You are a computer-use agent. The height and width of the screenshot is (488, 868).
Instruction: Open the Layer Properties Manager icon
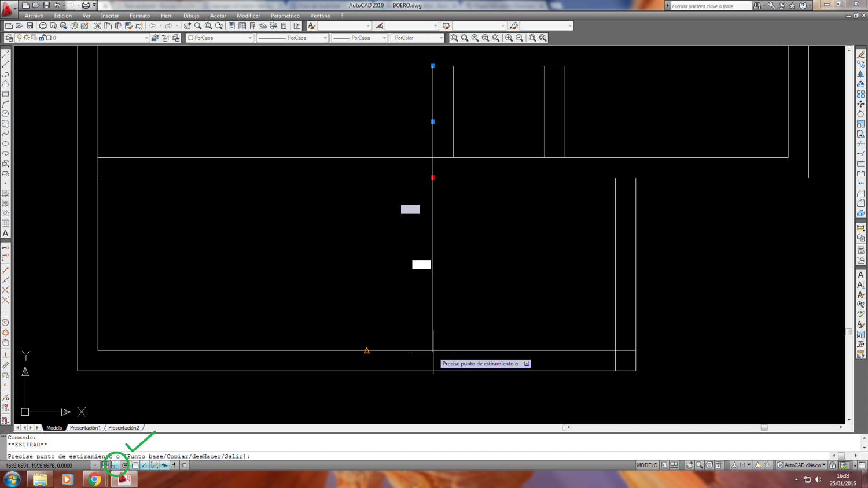tap(9, 38)
